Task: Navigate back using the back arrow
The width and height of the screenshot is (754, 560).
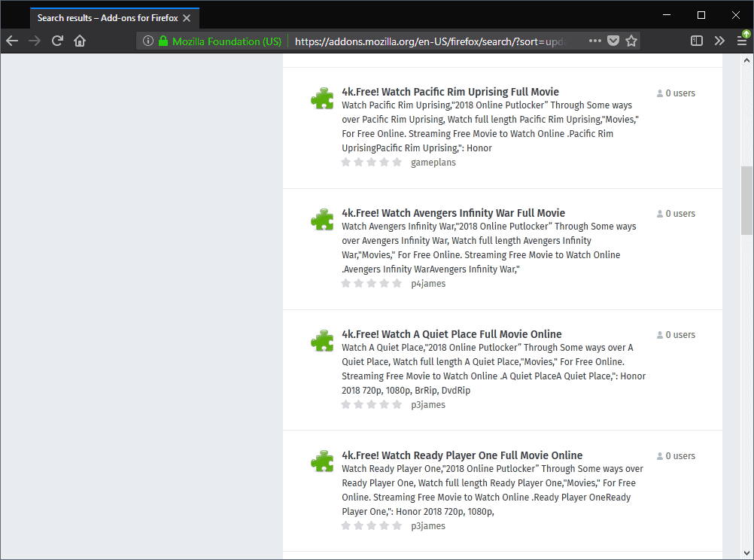Action: pyautogui.click(x=12, y=41)
